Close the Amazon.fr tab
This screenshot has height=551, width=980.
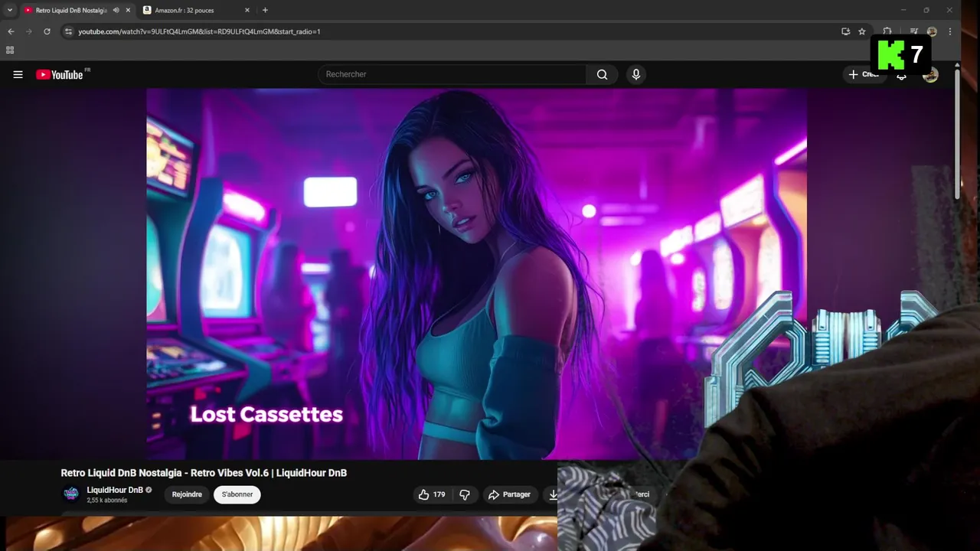click(x=247, y=10)
